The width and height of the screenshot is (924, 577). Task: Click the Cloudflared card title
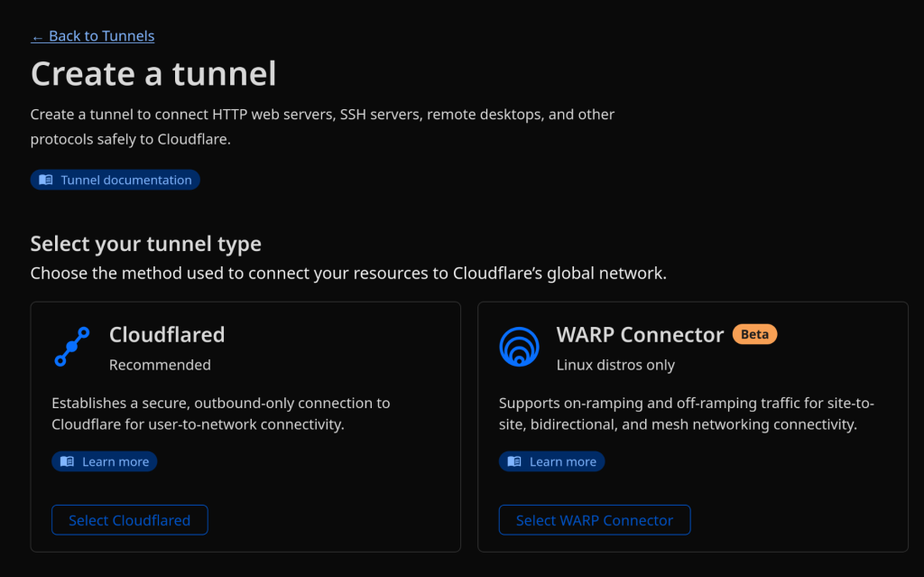[167, 335]
